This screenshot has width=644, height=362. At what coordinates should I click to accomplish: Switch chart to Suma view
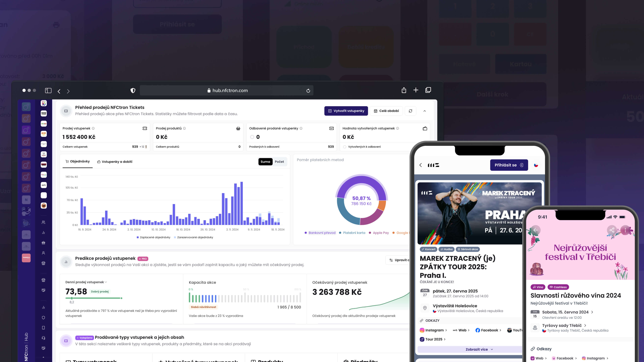click(265, 162)
